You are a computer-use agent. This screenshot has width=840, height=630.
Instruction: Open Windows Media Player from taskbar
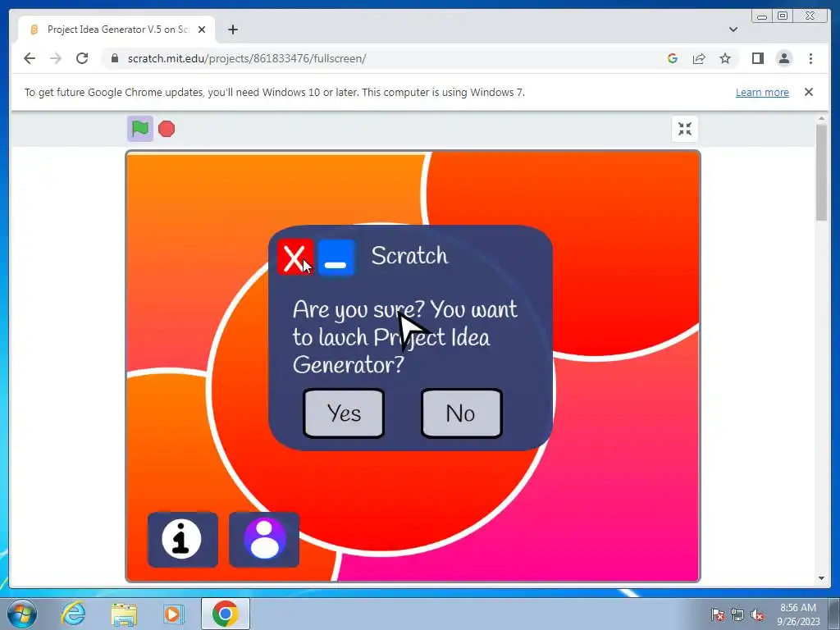coord(173,614)
